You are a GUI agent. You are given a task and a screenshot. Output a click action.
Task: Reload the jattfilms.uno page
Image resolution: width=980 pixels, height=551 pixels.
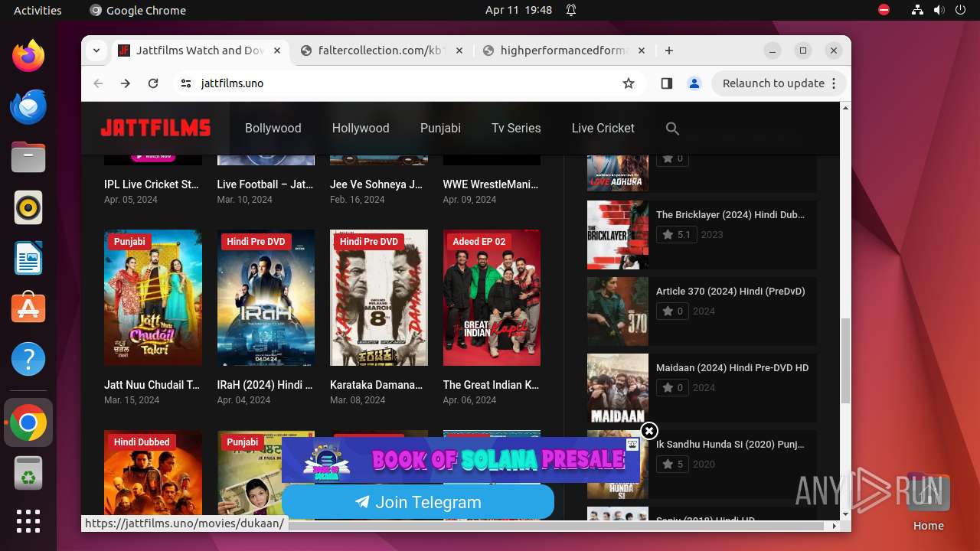coord(153,83)
